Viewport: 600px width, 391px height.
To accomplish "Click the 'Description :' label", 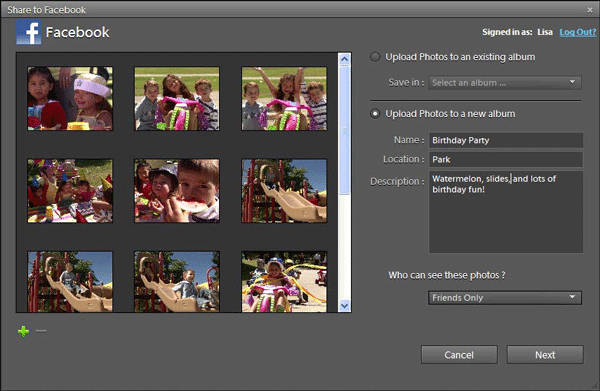I will pyautogui.click(x=397, y=181).
